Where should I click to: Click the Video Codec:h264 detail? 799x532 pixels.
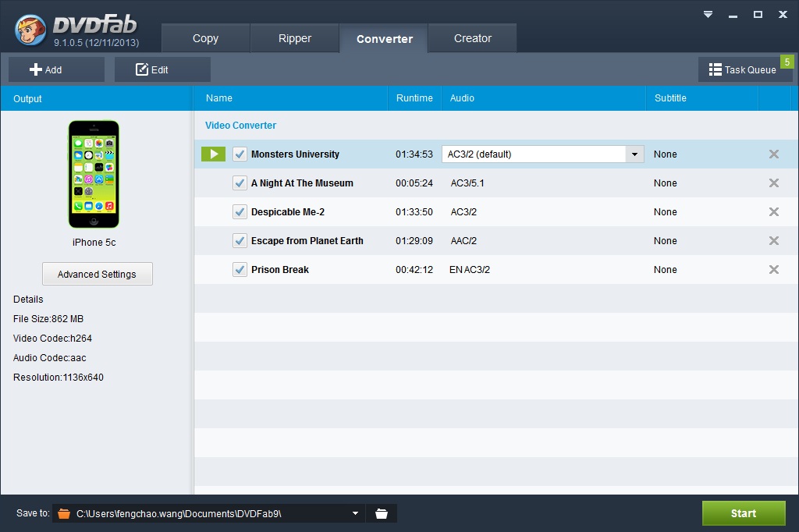[52, 338]
